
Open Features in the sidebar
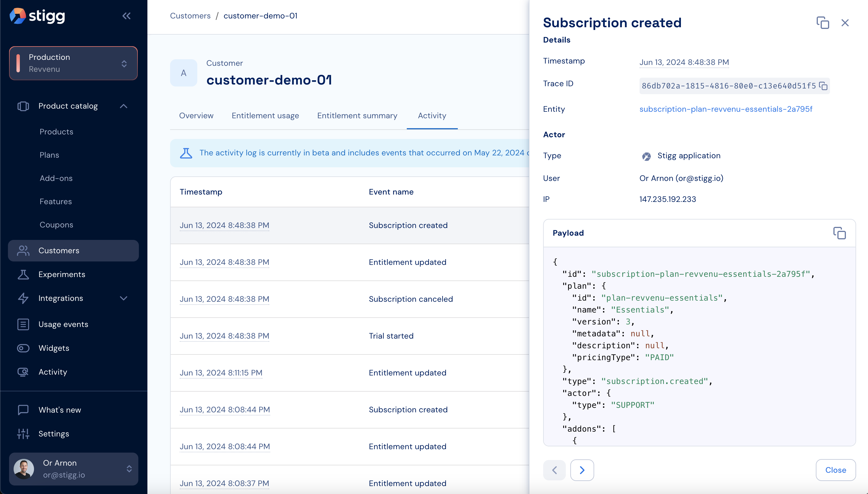(56, 202)
